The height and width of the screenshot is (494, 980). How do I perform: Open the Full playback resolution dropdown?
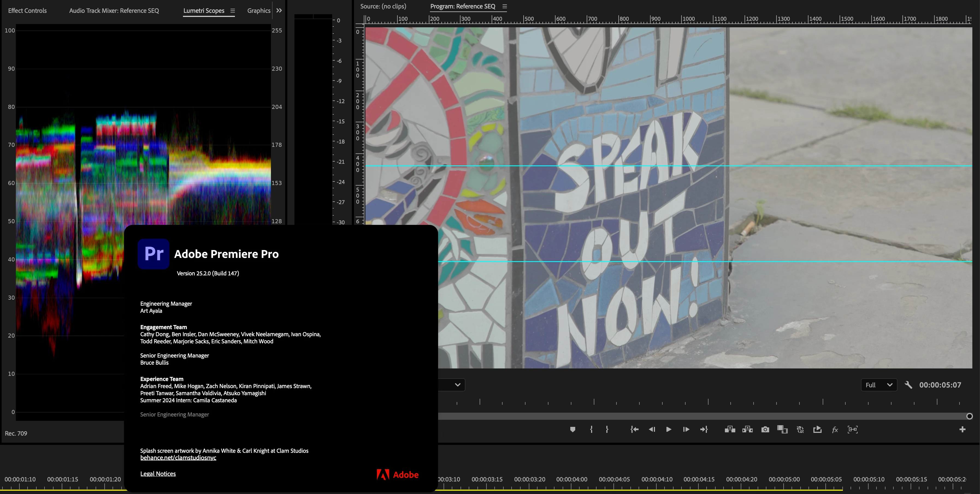[x=878, y=385]
